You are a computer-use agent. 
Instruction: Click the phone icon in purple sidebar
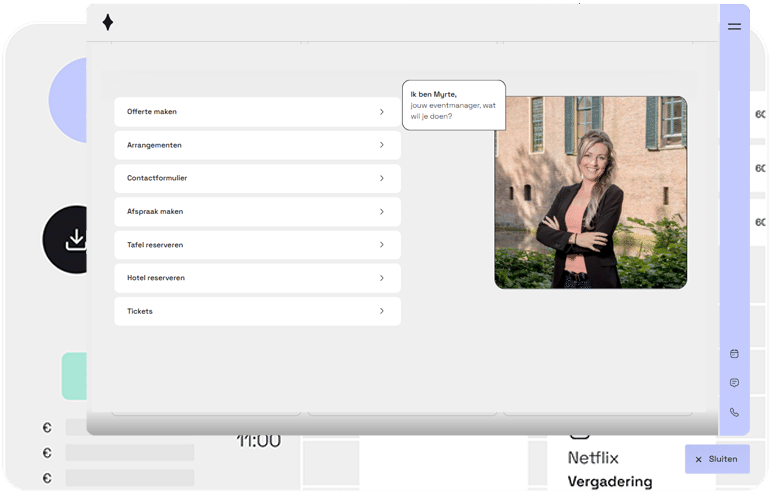coord(734,412)
